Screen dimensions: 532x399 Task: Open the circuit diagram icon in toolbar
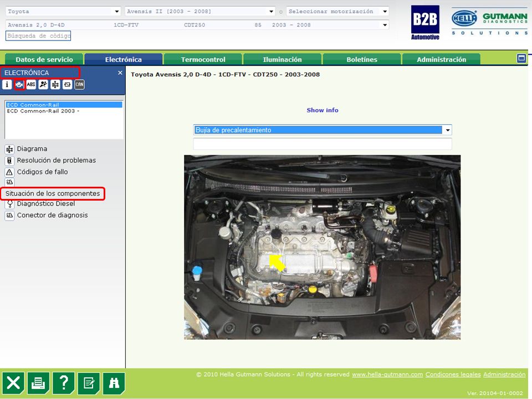point(55,84)
